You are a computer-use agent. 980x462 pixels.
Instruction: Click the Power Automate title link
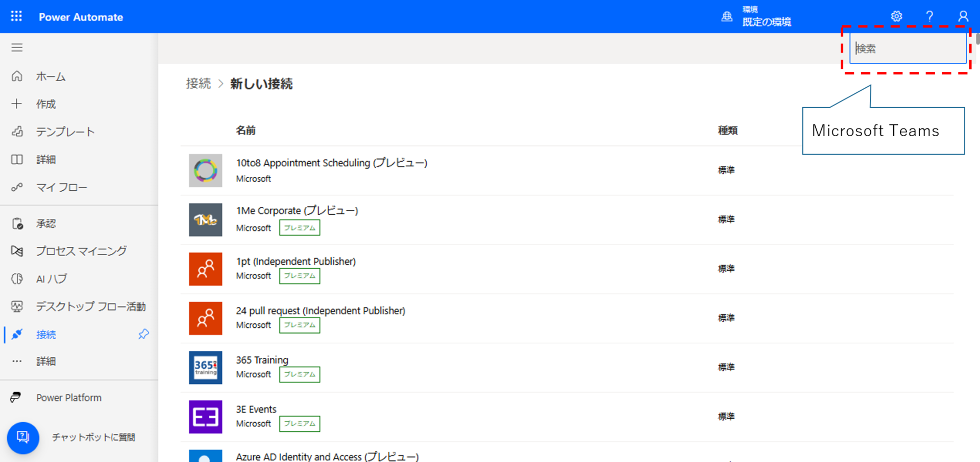pyautogui.click(x=81, y=17)
